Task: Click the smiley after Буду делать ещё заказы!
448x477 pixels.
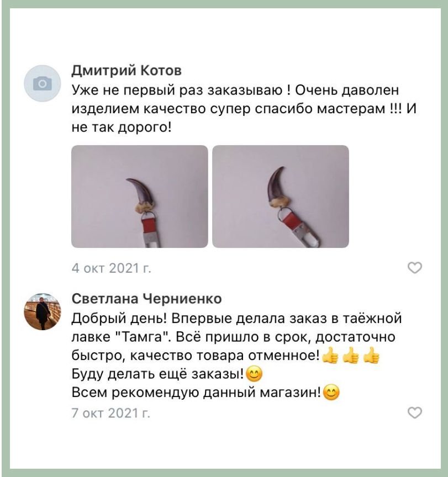Action: click(x=254, y=374)
